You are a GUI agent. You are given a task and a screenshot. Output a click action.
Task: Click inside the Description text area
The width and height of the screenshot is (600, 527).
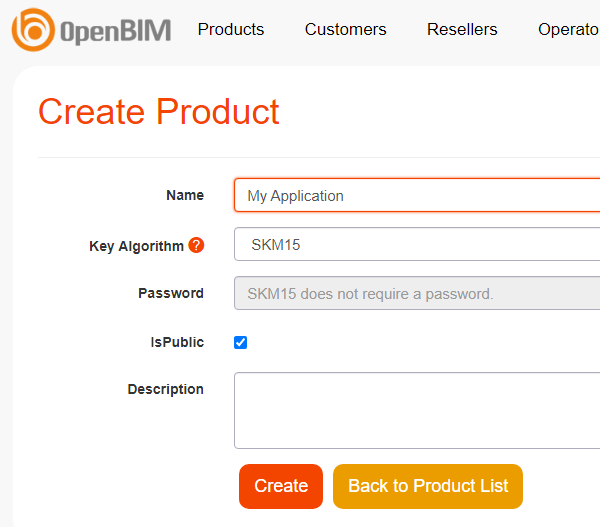[416, 410]
